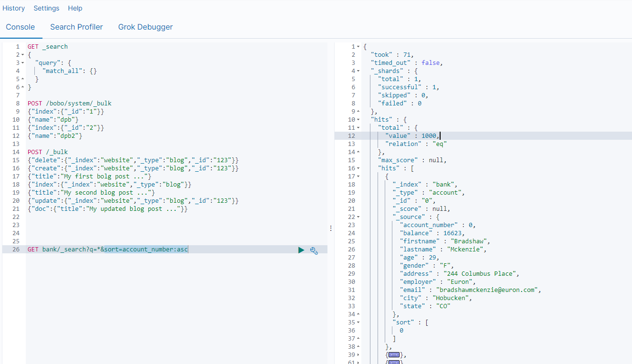Screen dimensions: 632x364
Task: Click the "timed_out" : false response line
Action: click(x=407, y=63)
